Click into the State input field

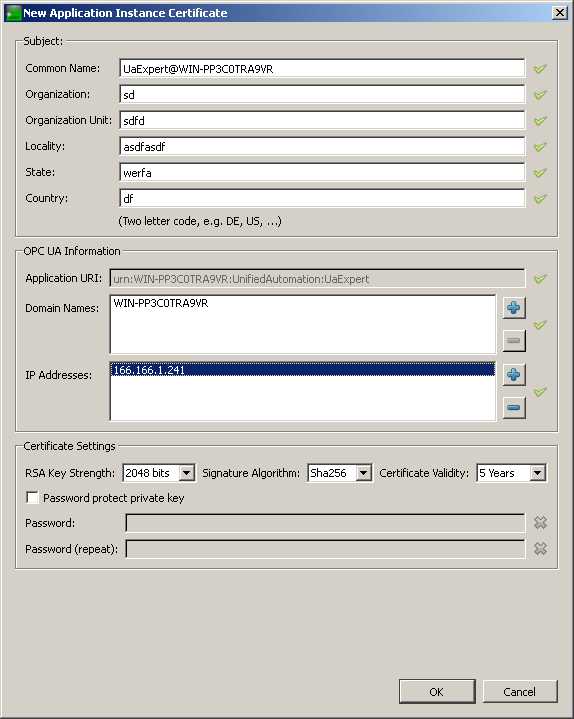tap(322, 172)
